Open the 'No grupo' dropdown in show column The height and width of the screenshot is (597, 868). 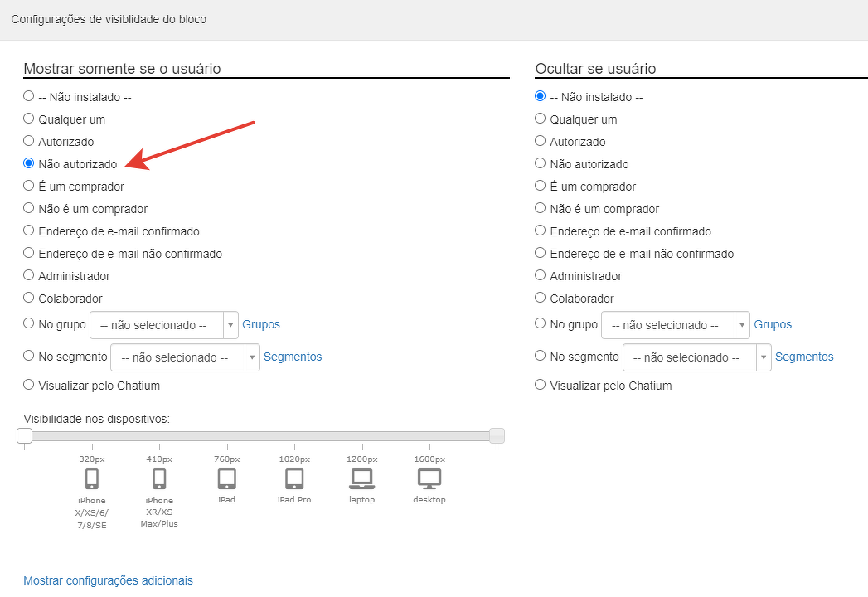coord(163,325)
